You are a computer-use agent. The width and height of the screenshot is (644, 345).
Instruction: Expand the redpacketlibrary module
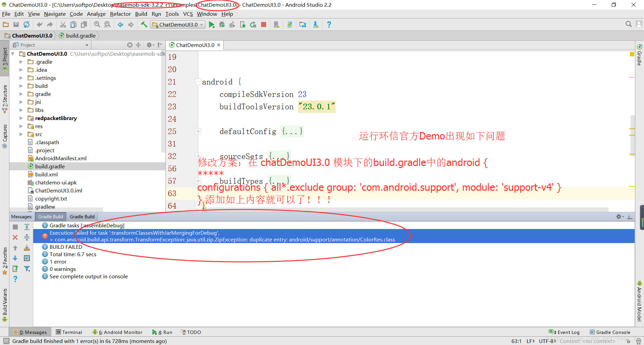(21, 118)
